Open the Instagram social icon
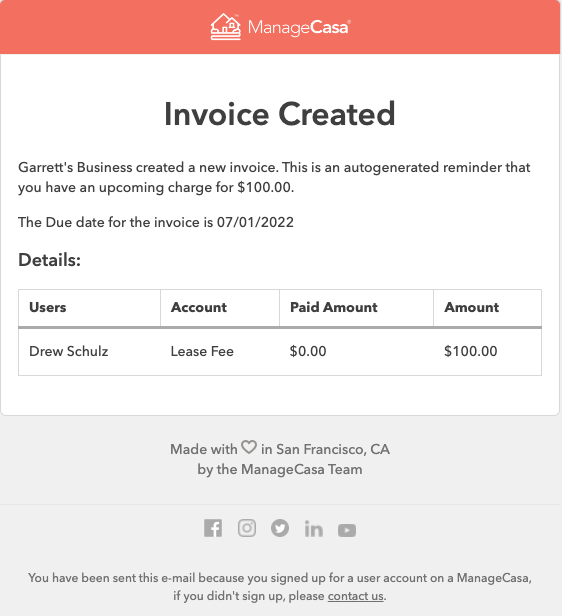Viewport: 562px width, 616px height. [247, 528]
